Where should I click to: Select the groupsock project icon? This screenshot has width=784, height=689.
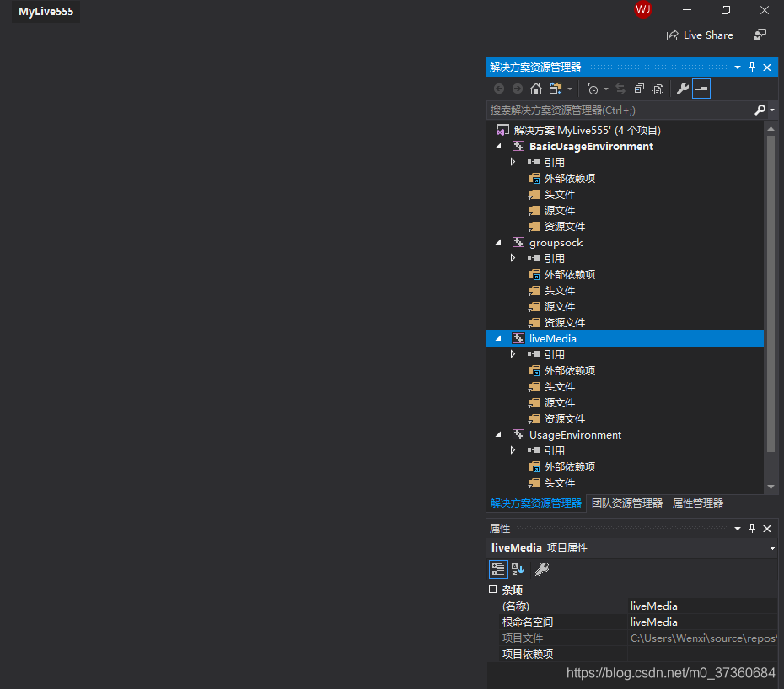pyautogui.click(x=518, y=243)
